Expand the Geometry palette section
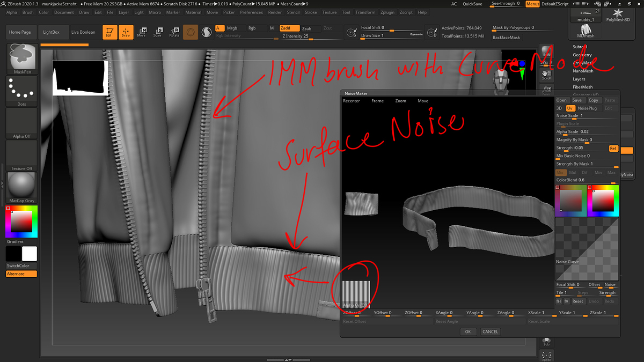Viewport: 644px width, 362px height. point(582,55)
